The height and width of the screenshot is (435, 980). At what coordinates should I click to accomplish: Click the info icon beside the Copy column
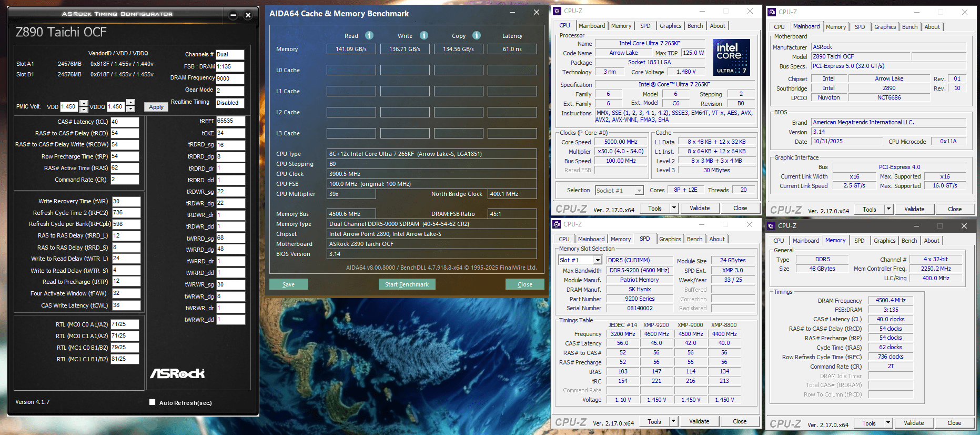(477, 35)
